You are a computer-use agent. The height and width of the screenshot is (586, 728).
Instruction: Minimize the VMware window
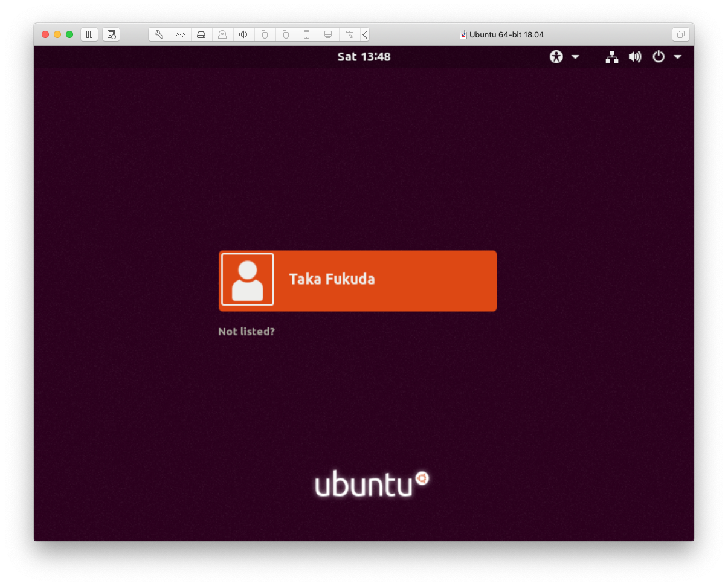pyautogui.click(x=57, y=34)
